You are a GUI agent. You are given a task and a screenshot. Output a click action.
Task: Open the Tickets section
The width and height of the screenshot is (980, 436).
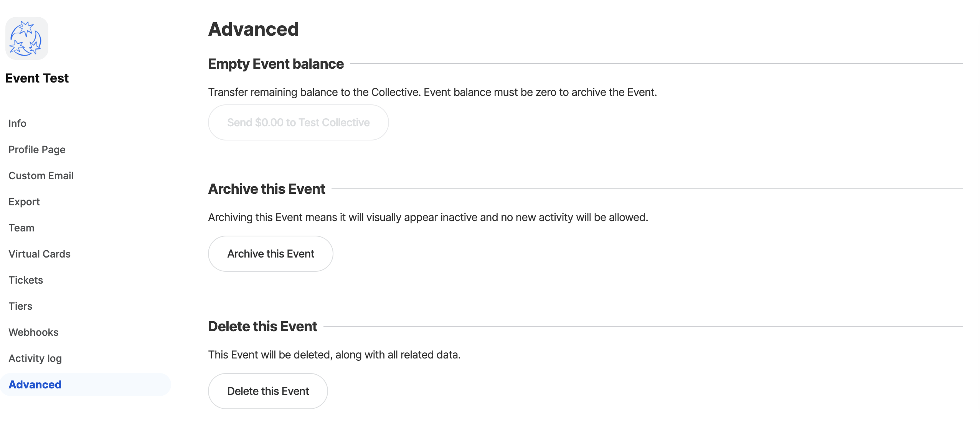[x=26, y=280]
